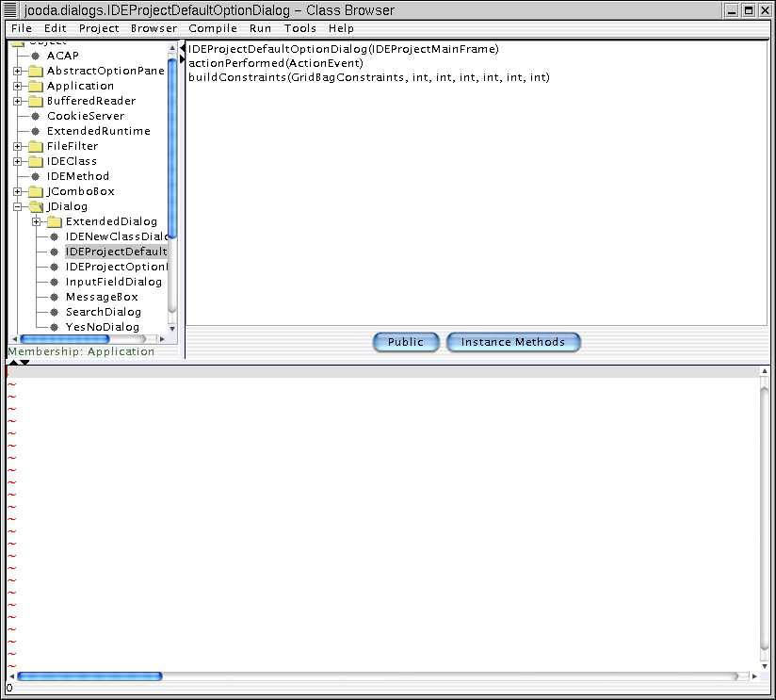The image size is (776, 700).
Task: Click the class tree scroll-down arrow
Action: click(x=172, y=329)
